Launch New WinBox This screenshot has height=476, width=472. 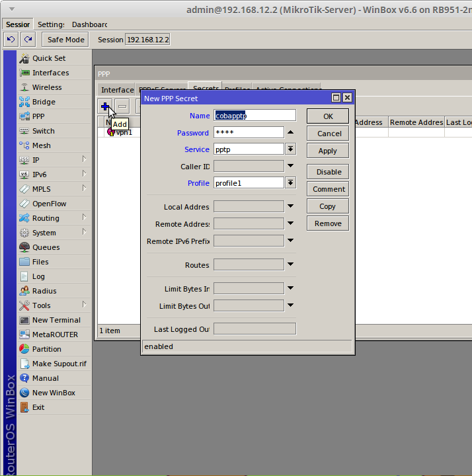pos(55,393)
